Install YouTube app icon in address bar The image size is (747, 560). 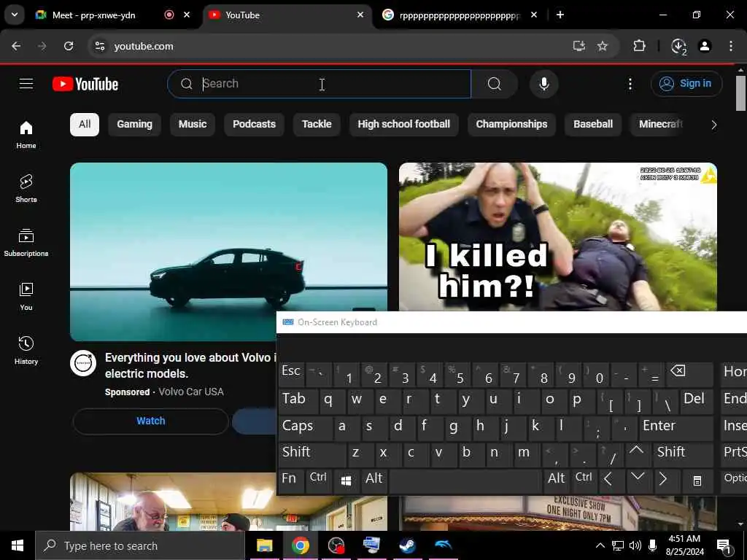click(x=578, y=46)
